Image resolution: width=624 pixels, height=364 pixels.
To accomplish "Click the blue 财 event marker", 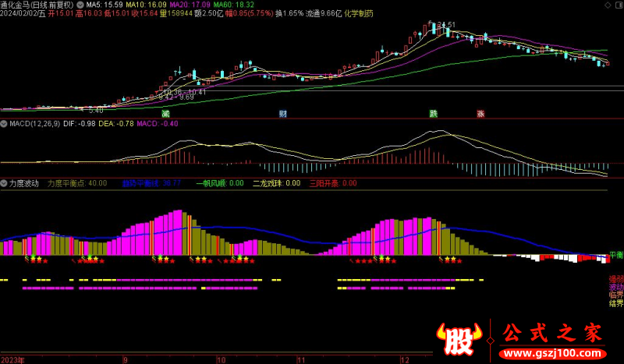I will coord(282,114).
